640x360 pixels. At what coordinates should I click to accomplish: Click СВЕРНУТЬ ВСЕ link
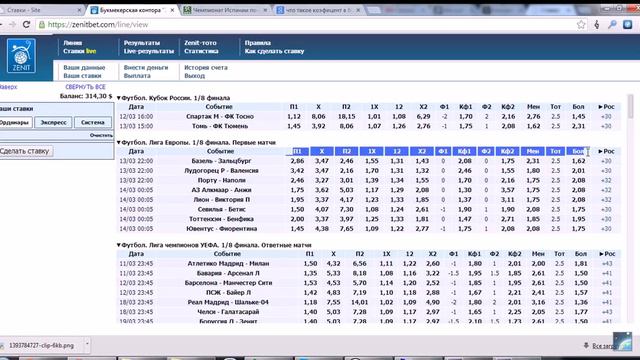pos(85,87)
